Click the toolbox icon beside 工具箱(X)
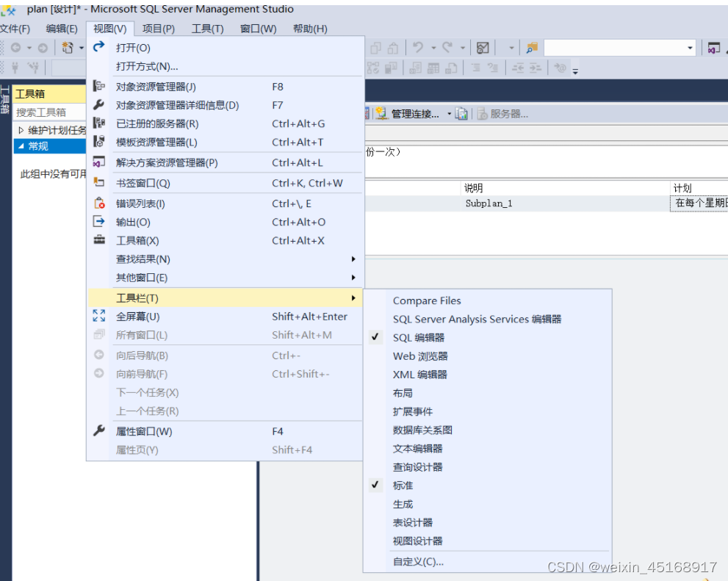The image size is (728, 581). pos(99,240)
